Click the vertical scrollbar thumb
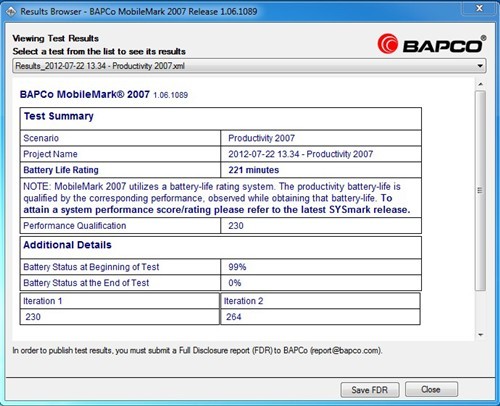 coord(480,191)
